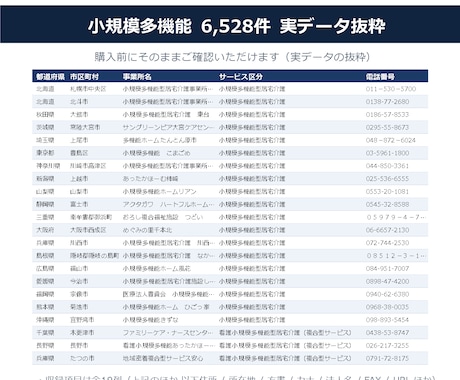Click the 札幌市中央区 city cell
Image resolution: width=460 pixels, height=380 pixels.
88,89
